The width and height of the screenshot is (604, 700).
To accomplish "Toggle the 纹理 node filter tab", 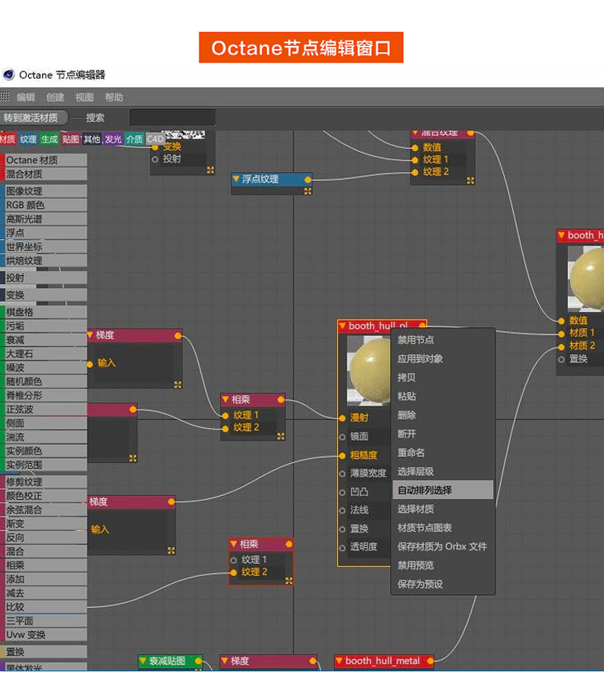I will click(x=28, y=139).
